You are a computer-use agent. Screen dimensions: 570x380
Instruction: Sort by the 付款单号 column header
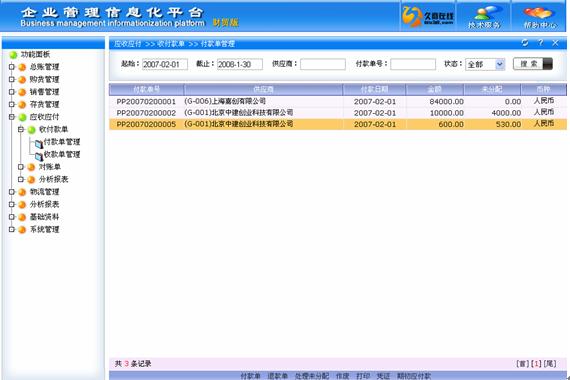pyautogui.click(x=146, y=89)
